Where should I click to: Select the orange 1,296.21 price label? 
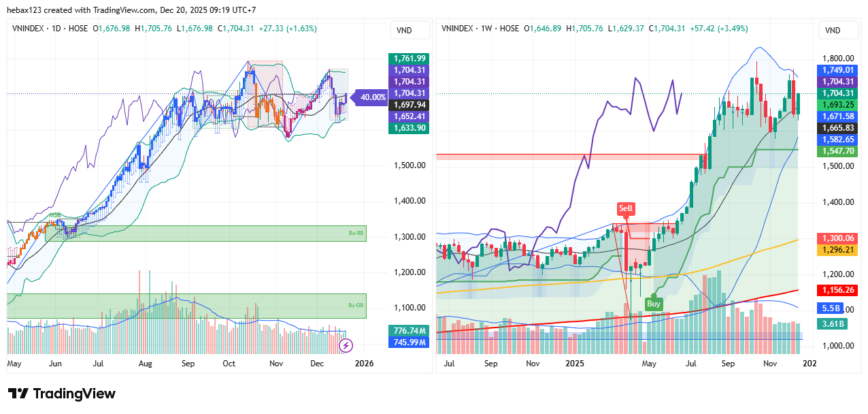coord(837,250)
